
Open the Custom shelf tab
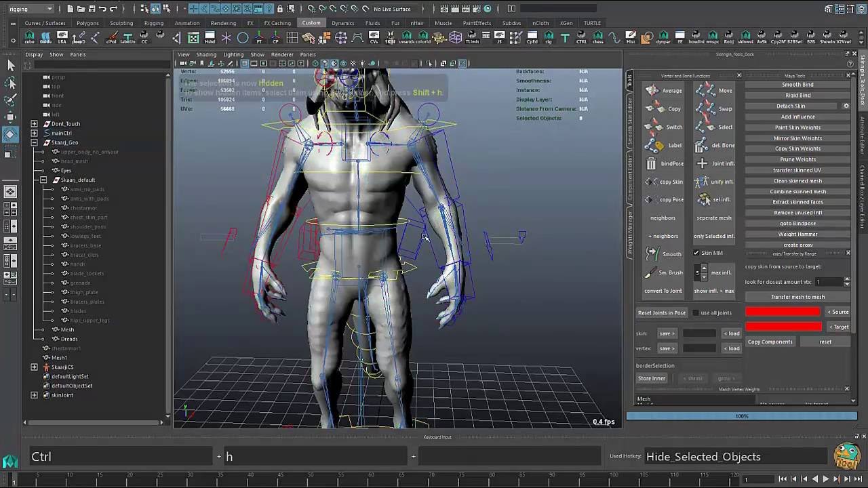click(311, 23)
